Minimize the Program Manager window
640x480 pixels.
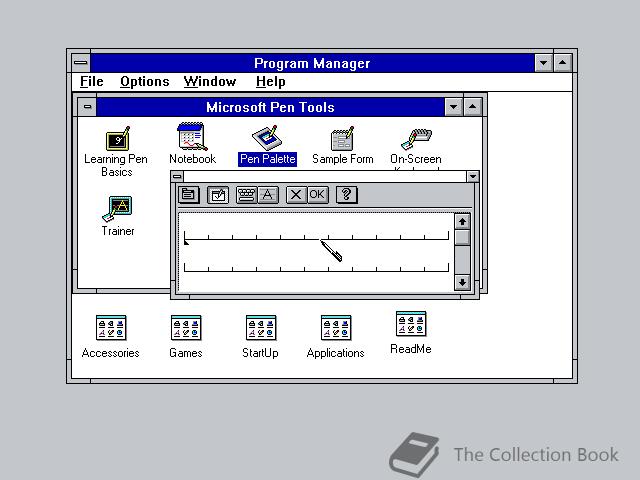[544, 63]
